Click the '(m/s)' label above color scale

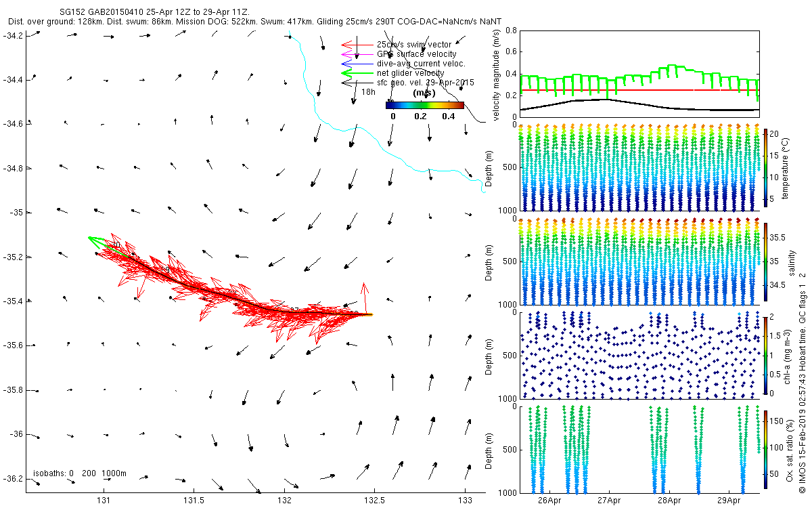tap(424, 93)
